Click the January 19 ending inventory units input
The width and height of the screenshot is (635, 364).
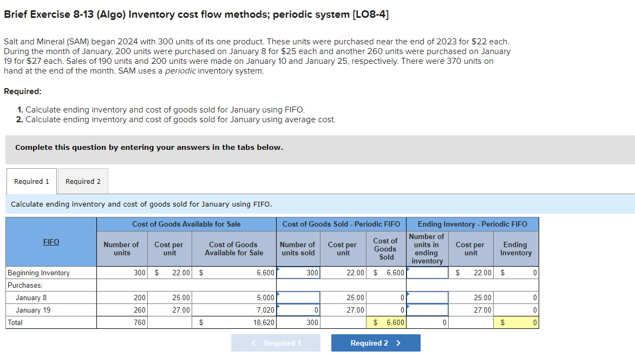[x=427, y=309]
